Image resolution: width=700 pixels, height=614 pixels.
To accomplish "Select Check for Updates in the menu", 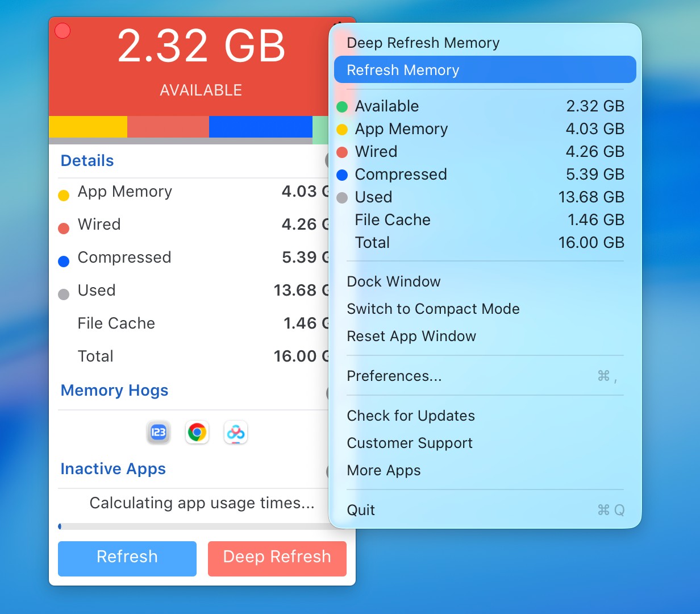I will click(411, 416).
